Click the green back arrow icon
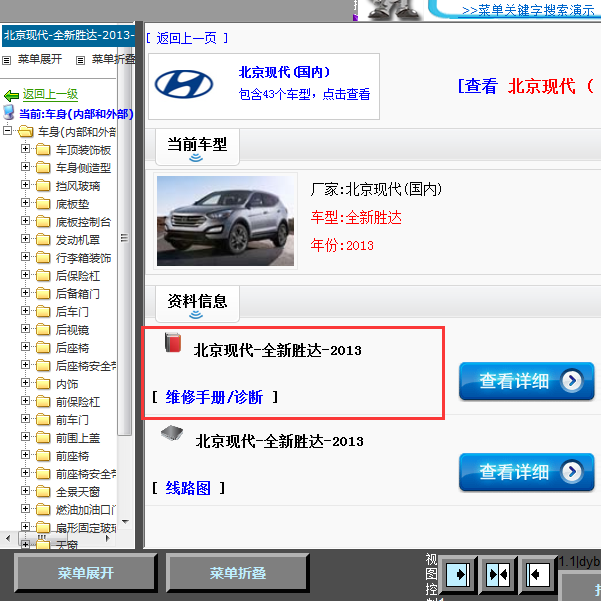 point(11,95)
